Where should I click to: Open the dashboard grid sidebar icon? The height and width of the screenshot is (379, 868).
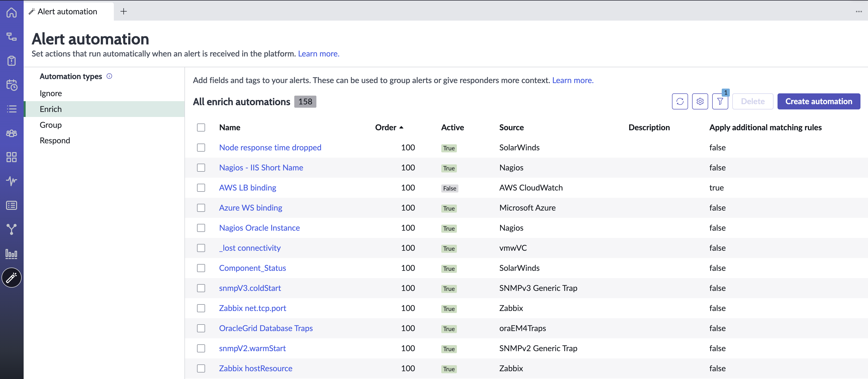12,157
